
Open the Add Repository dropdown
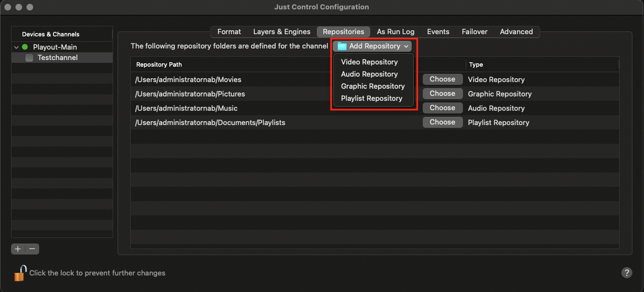click(372, 46)
